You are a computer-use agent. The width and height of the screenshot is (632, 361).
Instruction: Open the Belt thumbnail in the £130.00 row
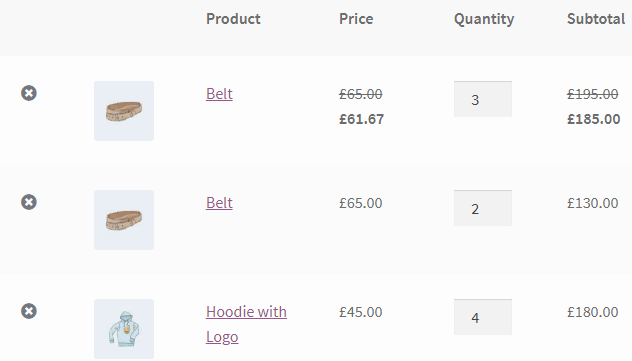[x=124, y=220]
